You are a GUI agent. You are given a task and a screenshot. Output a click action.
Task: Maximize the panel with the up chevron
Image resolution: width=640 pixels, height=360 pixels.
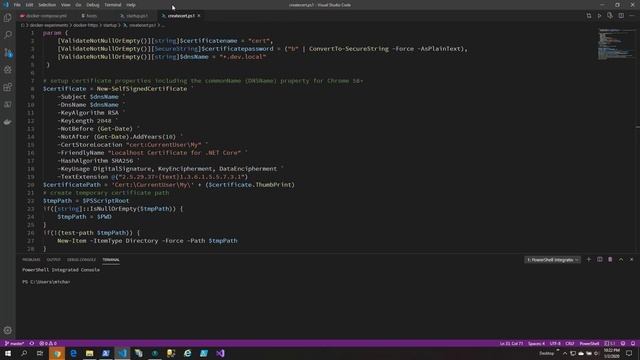621,260
